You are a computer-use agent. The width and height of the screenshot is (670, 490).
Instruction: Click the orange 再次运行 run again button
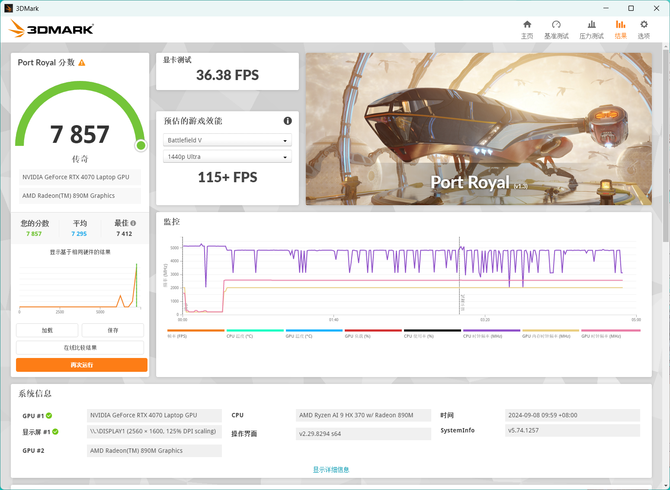point(82,365)
